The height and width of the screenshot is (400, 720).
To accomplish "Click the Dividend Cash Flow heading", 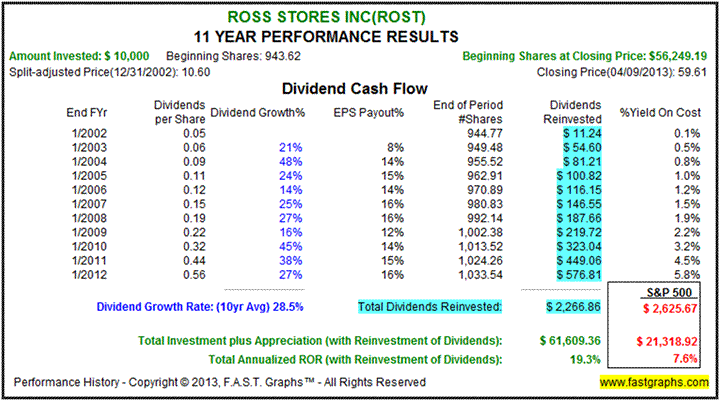I will pos(354,88).
